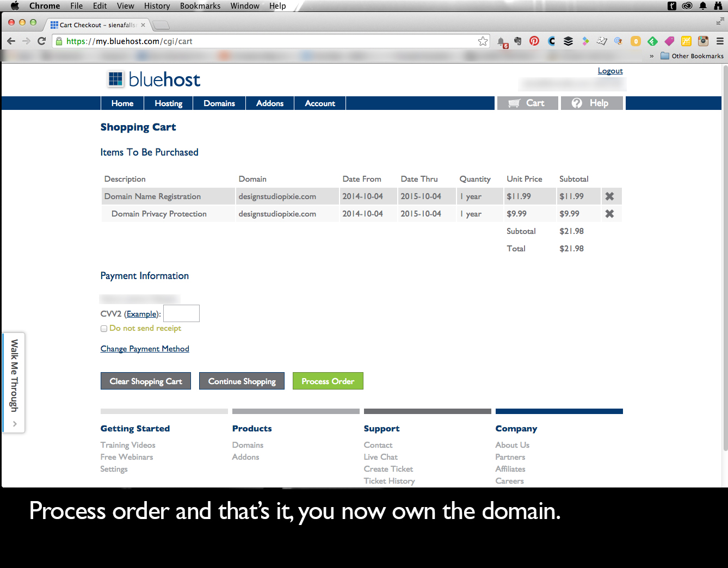
Task: Open the Hosting navigation tab
Action: click(169, 103)
